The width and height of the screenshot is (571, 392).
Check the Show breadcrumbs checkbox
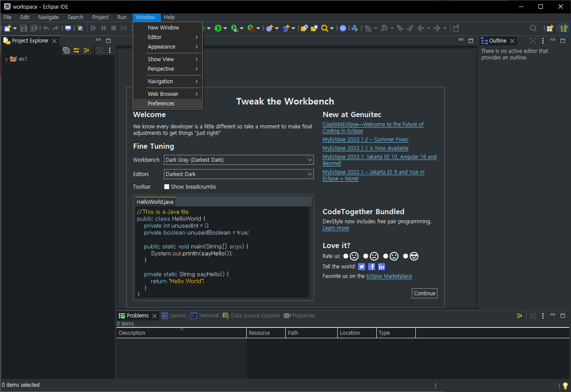(166, 187)
